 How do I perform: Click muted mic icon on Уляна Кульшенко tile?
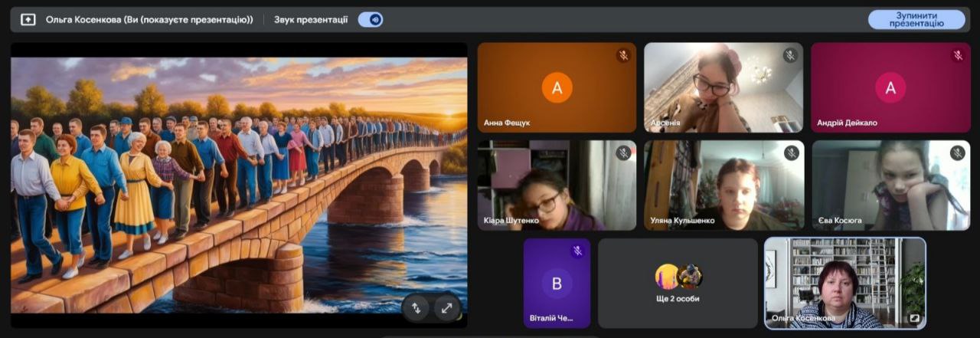click(x=791, y=153)
